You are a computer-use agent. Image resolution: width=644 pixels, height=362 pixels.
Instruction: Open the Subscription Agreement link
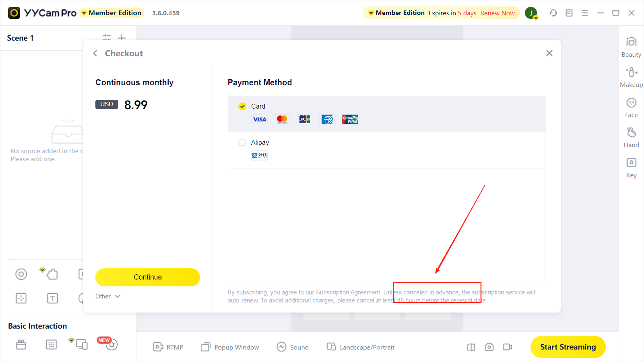pos(348,292)
